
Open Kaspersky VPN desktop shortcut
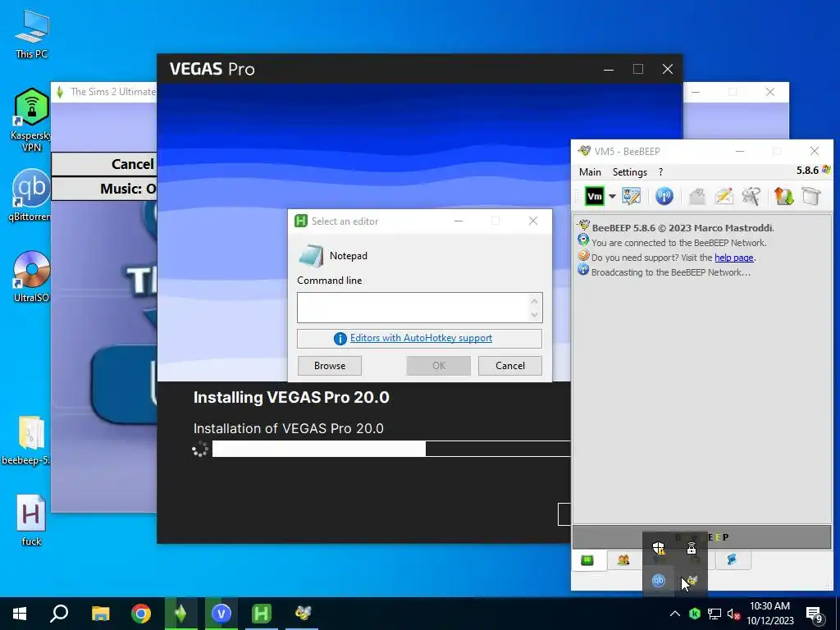(32, 120)
